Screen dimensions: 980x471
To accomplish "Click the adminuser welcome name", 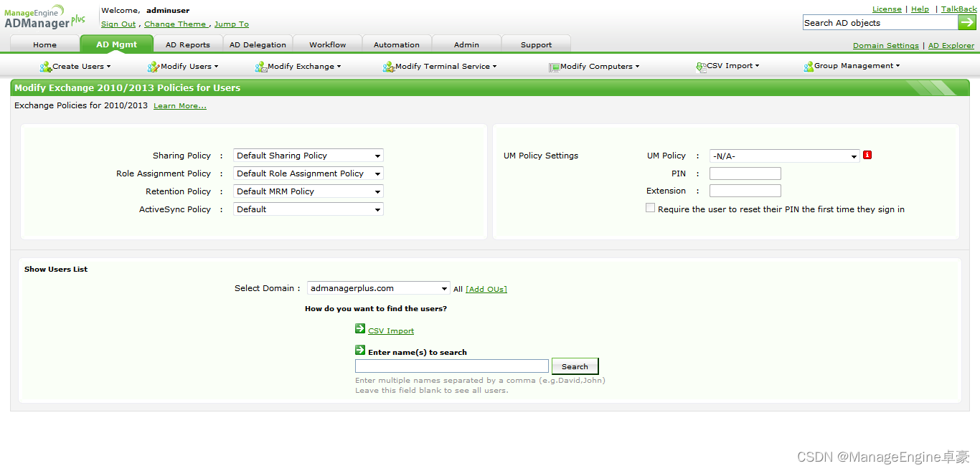I will 168,11.
